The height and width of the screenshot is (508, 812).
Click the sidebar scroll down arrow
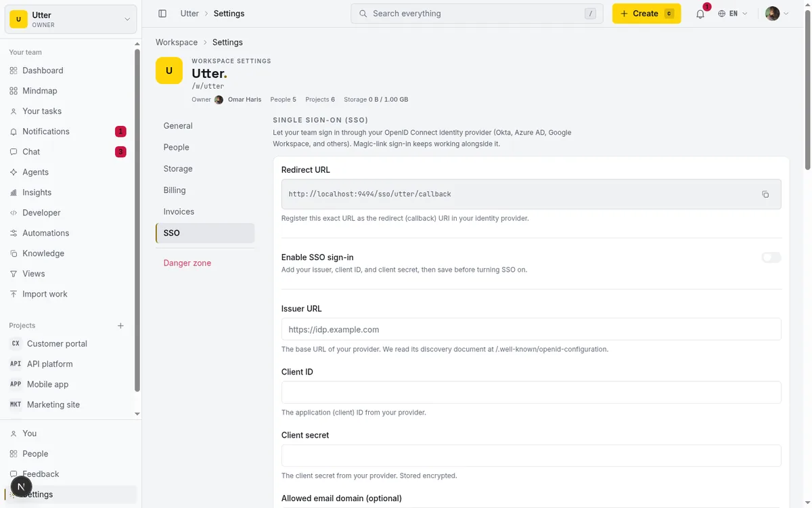[137, 414]
